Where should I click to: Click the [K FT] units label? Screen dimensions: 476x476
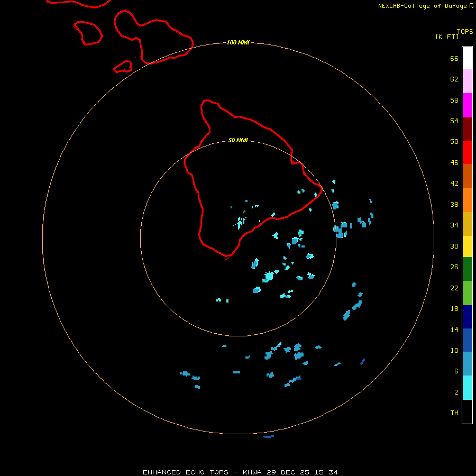pos(447,36)
